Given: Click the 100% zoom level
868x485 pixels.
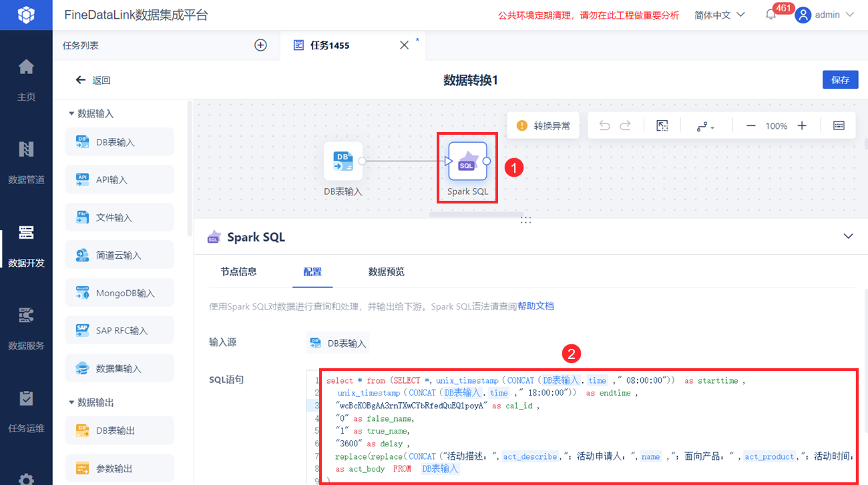Looking at the screenshot, I should point(777,126).
